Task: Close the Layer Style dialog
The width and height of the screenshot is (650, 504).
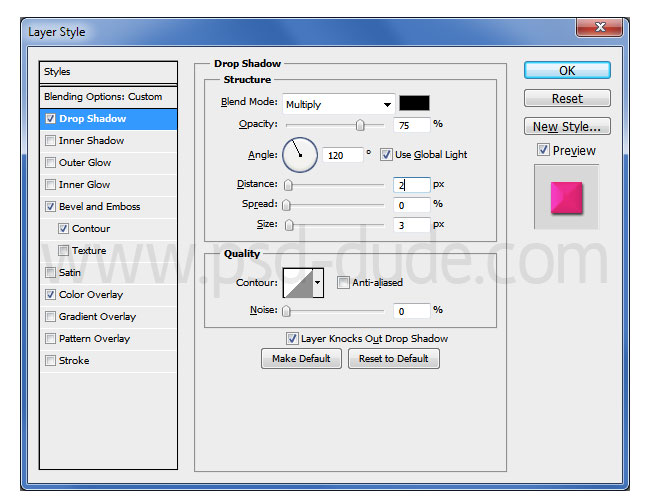Action: coord(599,27)
